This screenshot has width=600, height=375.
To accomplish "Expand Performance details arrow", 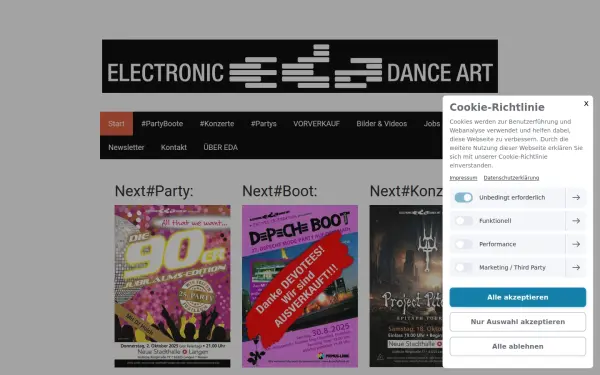I will coord(576,244).
